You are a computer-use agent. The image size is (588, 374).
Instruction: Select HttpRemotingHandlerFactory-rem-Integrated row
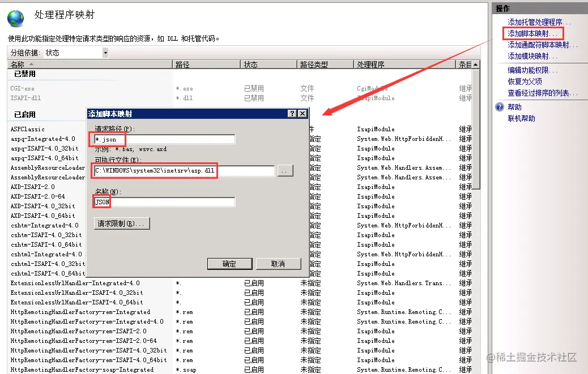[240, 312]
